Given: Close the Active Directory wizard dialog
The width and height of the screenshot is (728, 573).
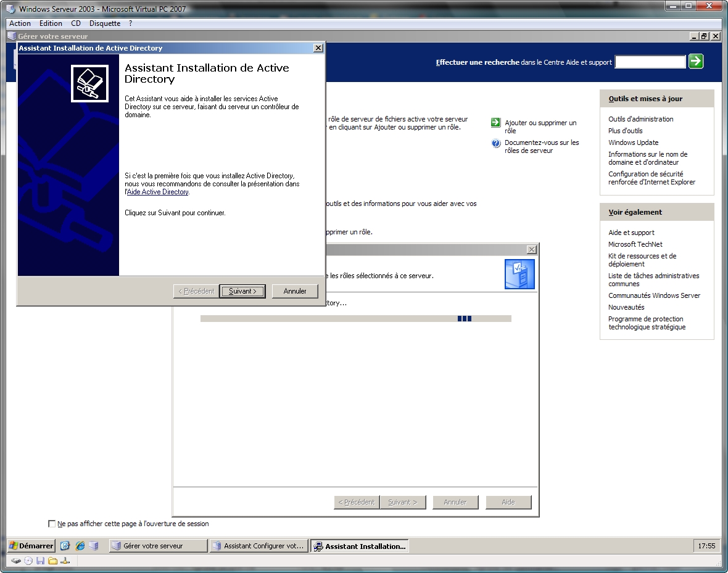Looking at the screenshot, I should 318,48.
